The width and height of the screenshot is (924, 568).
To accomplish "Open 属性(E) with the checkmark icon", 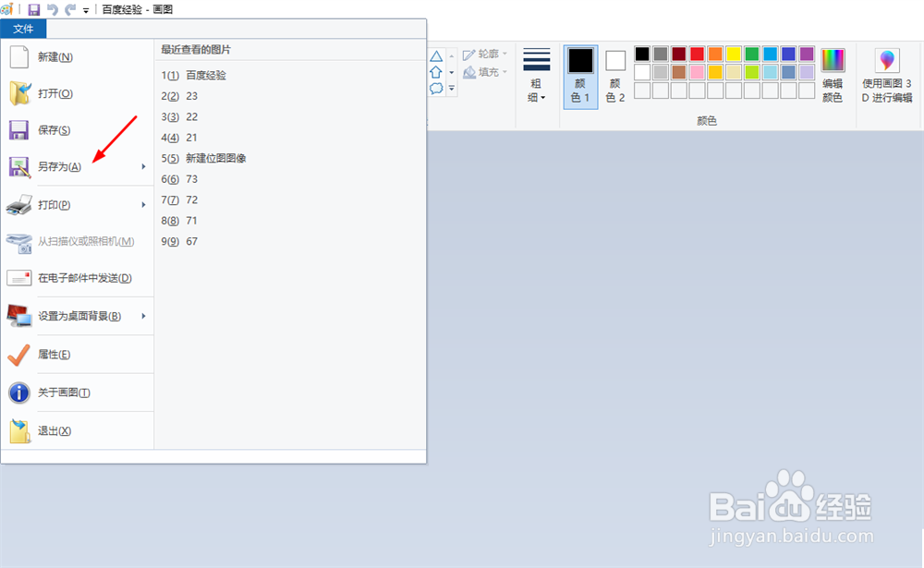I will coord(78,355).
